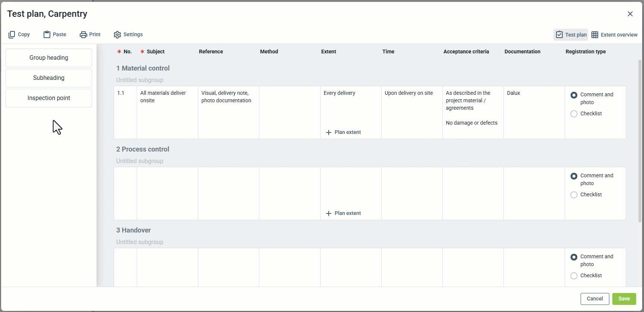Choose Comment and photo under Handover

tap(574, 257)
